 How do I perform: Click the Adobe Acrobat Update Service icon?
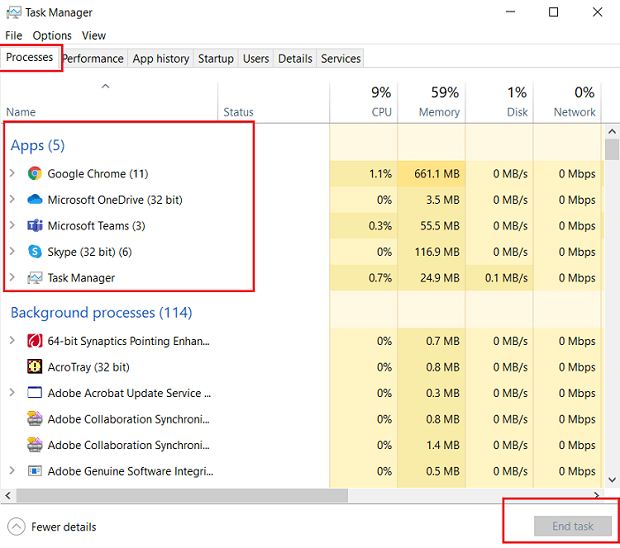click(34, 393)
